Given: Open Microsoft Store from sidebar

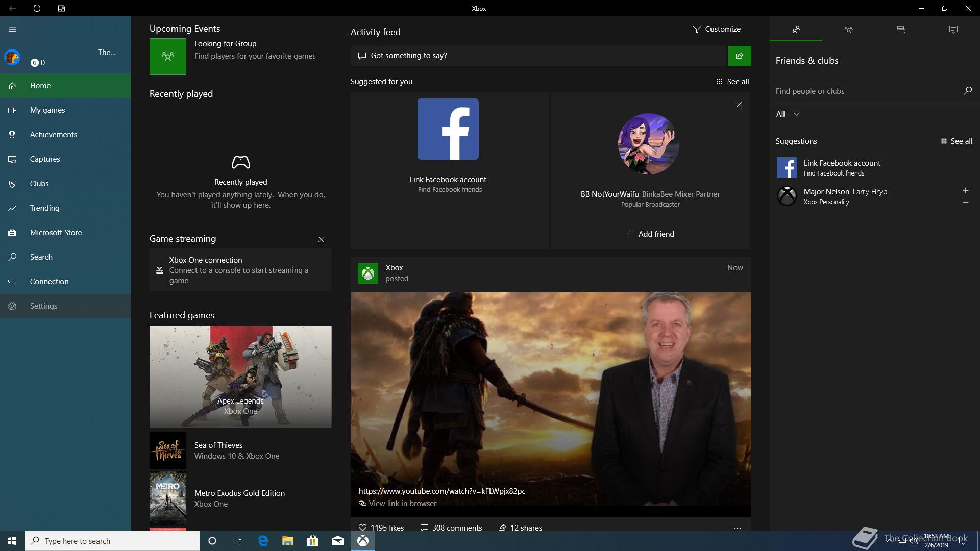Looking at the screenshot, I should pos(65,233).
